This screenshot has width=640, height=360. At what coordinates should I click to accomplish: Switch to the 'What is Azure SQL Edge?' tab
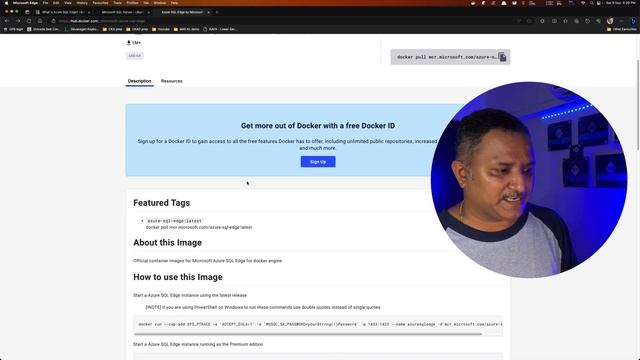click(x=63, y=12)
